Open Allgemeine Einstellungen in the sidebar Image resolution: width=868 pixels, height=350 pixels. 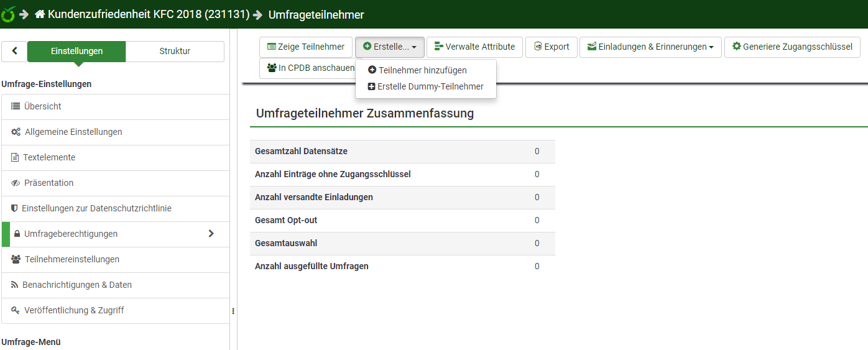(73, 132)
